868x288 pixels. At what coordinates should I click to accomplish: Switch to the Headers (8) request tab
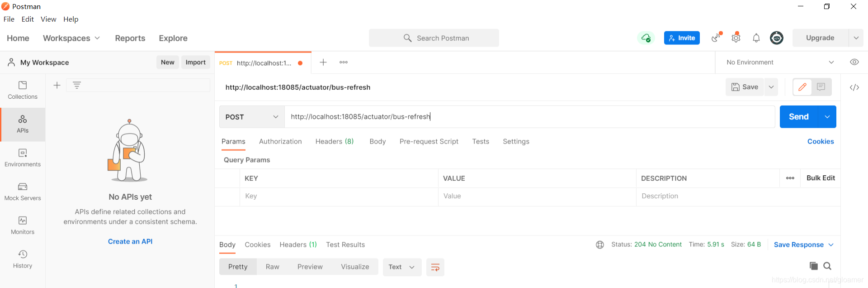tap(335, 141)
